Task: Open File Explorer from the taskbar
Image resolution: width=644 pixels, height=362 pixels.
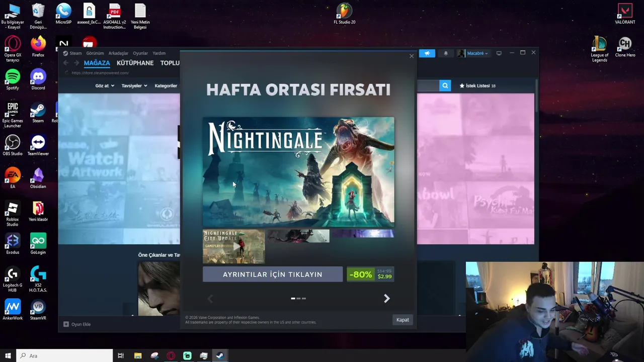Action: click(x=138, y=356)
